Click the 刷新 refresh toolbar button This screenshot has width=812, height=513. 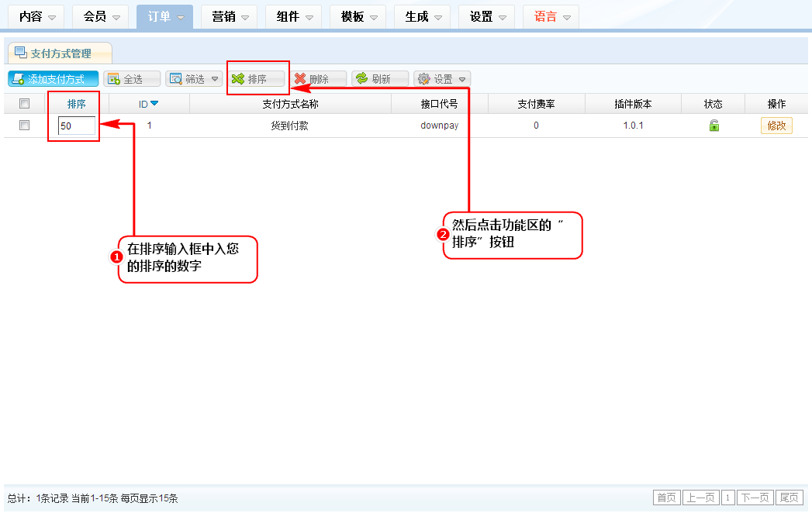tap(380, 79)
